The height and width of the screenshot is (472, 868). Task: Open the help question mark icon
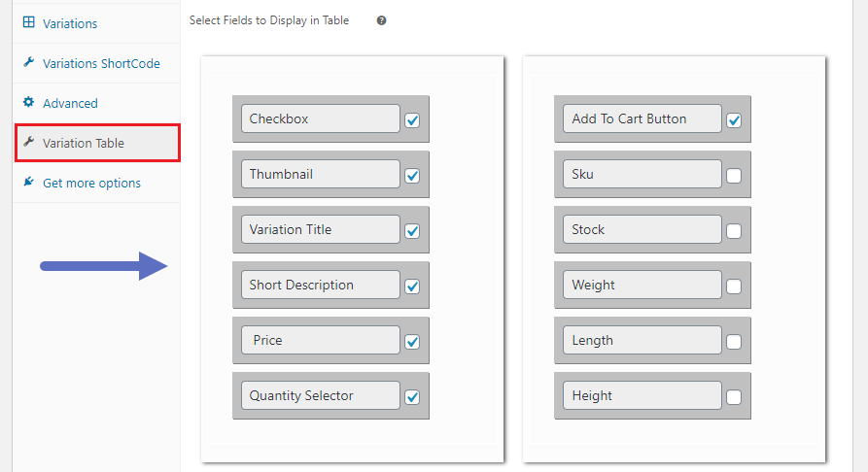pos(381,20)
